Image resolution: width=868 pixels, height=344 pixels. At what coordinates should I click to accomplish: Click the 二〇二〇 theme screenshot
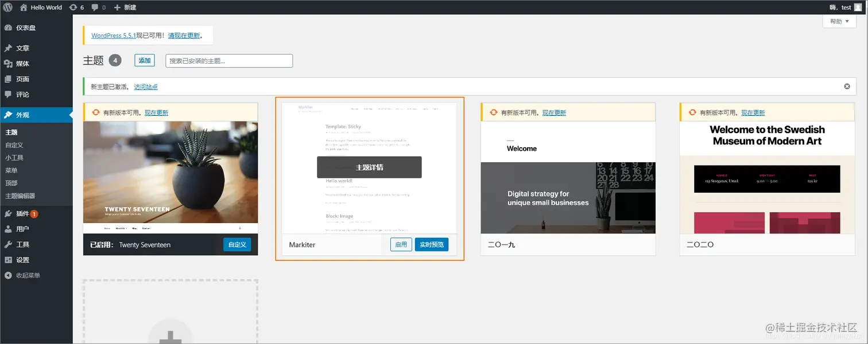click(767, 178)
